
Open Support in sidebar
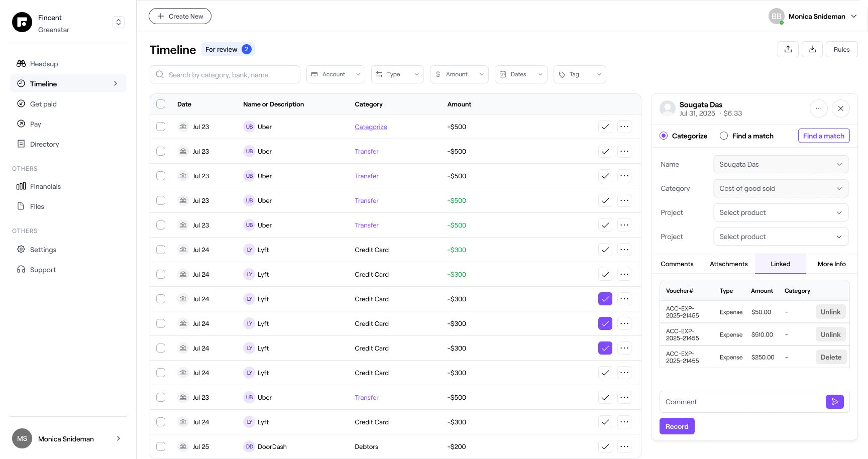coord(68,270)
